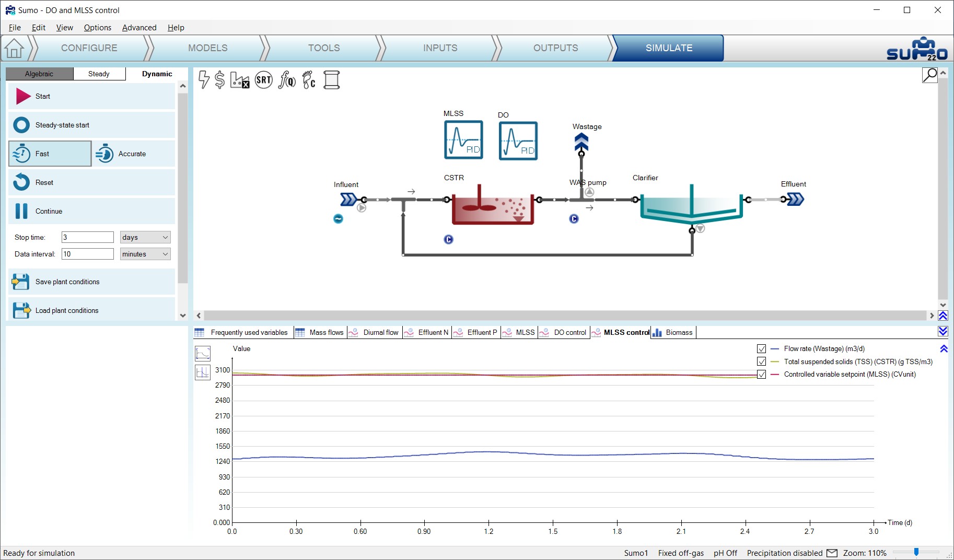Collapse the output panel with down chevrons
Image resolution: width=954 pixels, height=560 pixels.
click(943, 331)
